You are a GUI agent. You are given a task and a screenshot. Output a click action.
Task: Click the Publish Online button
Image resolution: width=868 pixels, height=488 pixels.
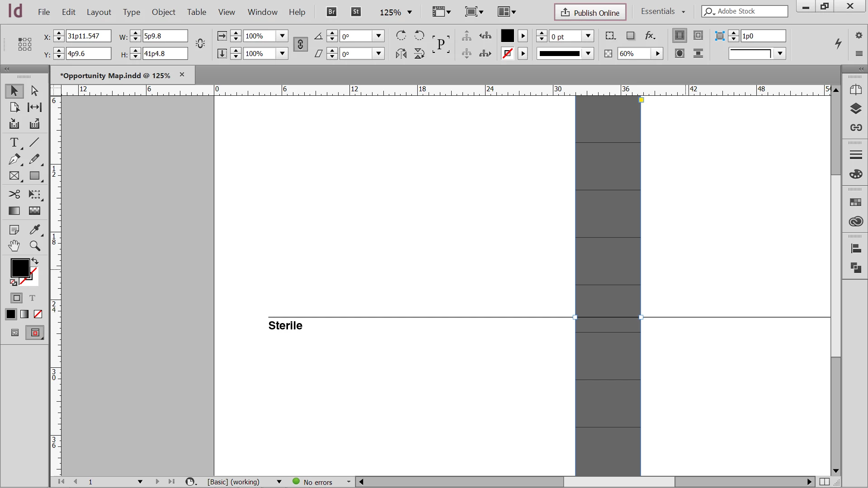coord(590,13)
